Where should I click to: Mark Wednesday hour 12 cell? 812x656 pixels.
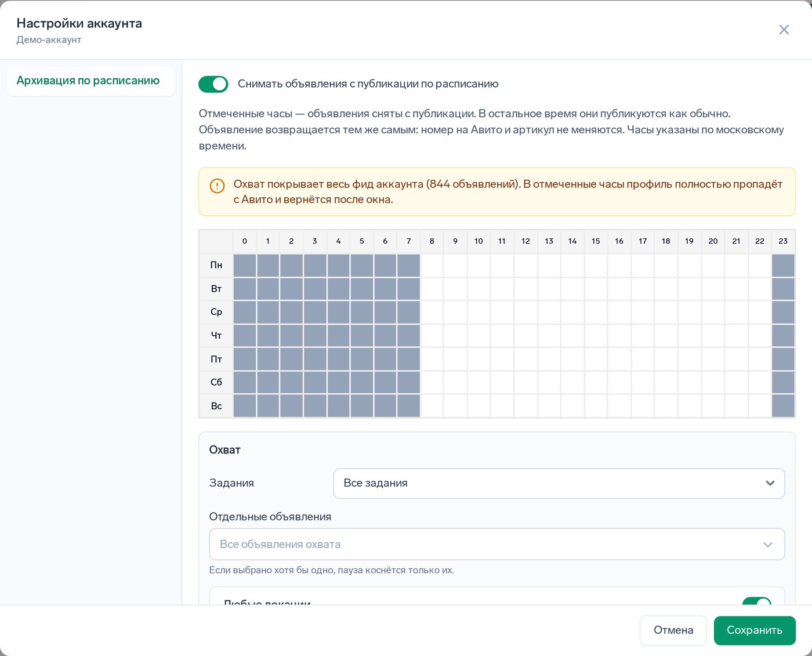[525, 312]
